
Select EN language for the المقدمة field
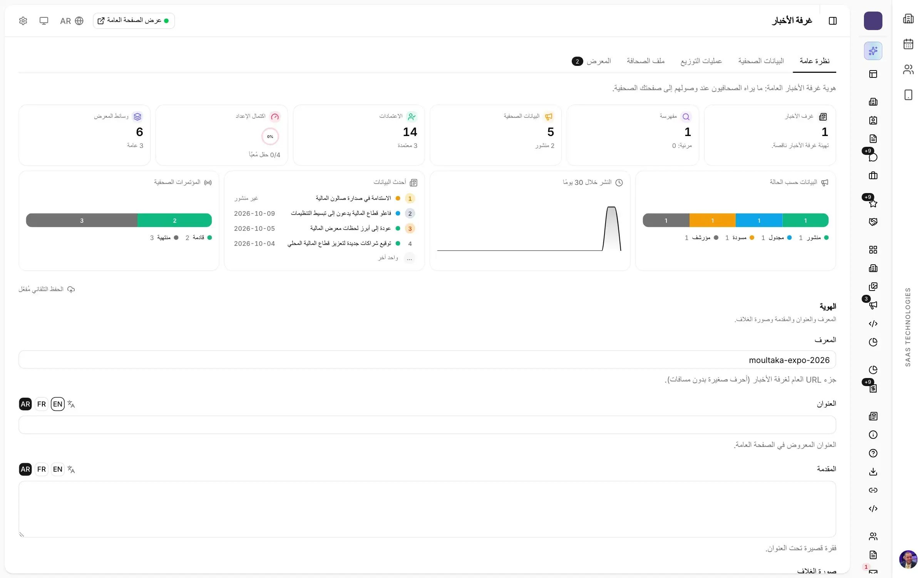tap(58, 469)
